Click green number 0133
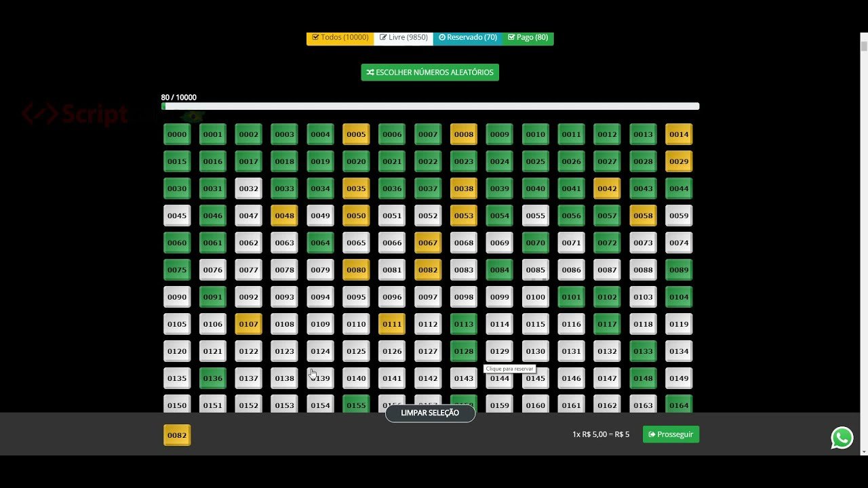The height and width of the screenshot is (488, 868). pos(643,351)
